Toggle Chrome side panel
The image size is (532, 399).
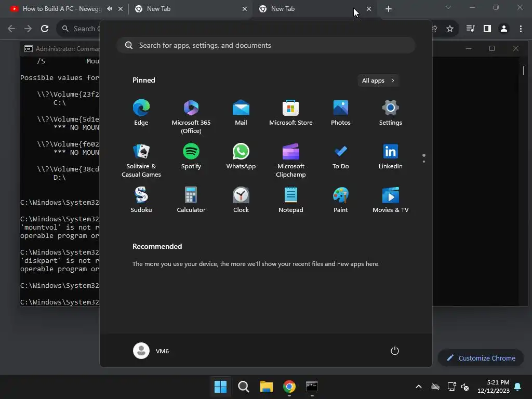click(487, 29)
